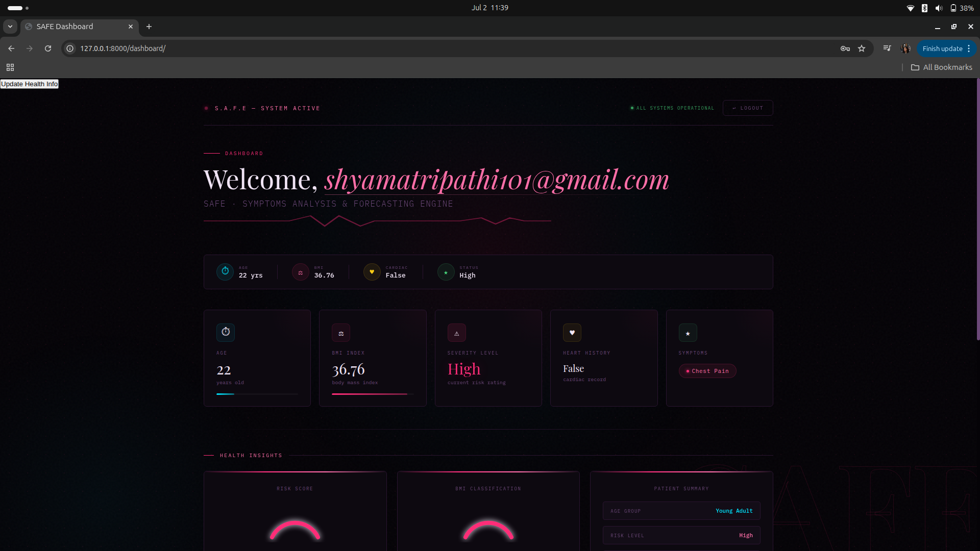The height and width of the screenshot is (551, 980).
Task: Close the SAFE Dashboard tab
Action: tap(131, 27)
